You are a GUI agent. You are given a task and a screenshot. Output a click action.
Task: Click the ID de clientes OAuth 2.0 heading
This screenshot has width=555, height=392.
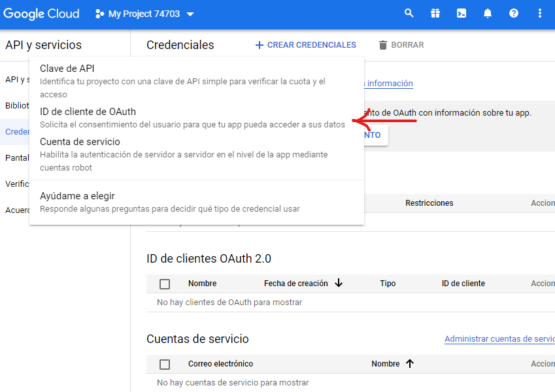tap(209, 259)
